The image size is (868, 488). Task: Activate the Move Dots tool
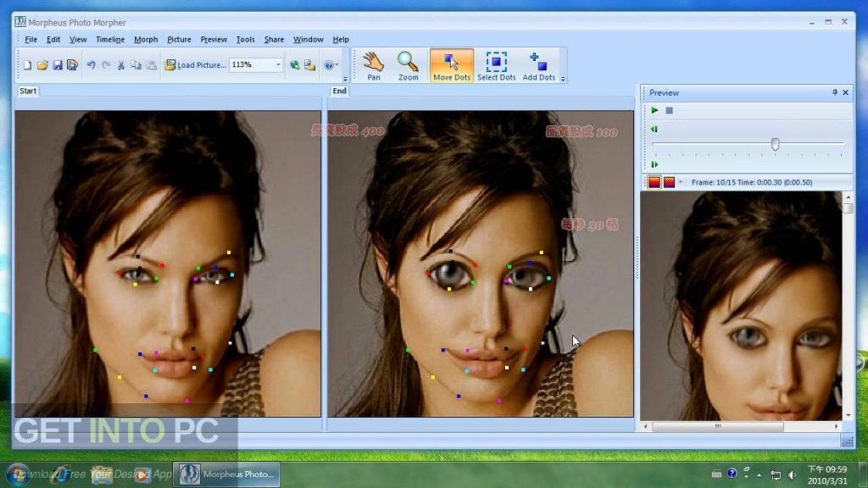452,66
